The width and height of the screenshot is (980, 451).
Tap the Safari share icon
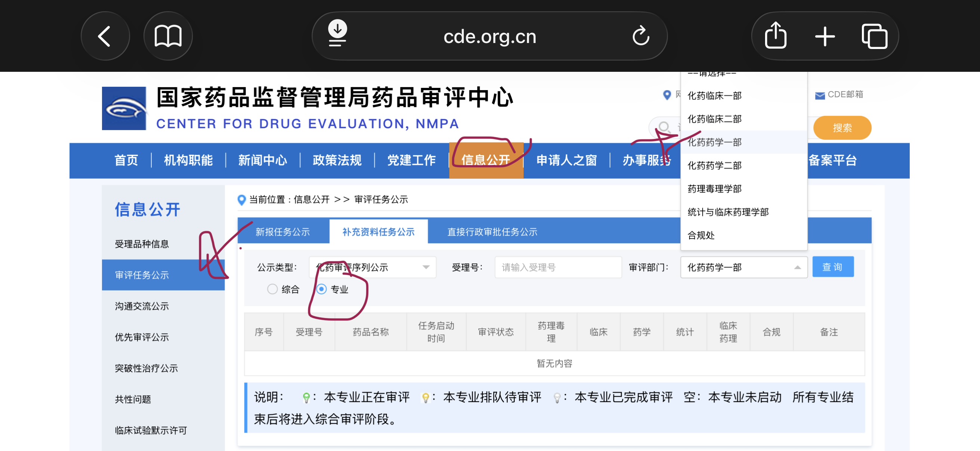click(775, 36)
